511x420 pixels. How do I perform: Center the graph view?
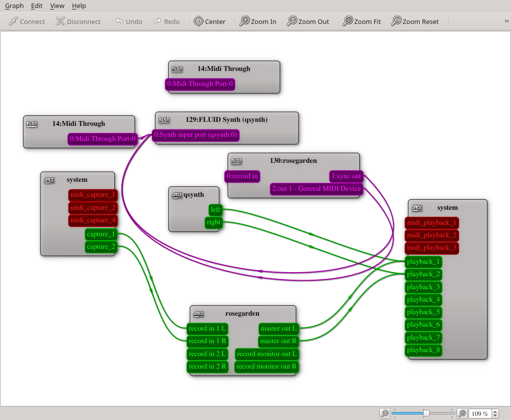pyautogui.click(x=209, y=21)
